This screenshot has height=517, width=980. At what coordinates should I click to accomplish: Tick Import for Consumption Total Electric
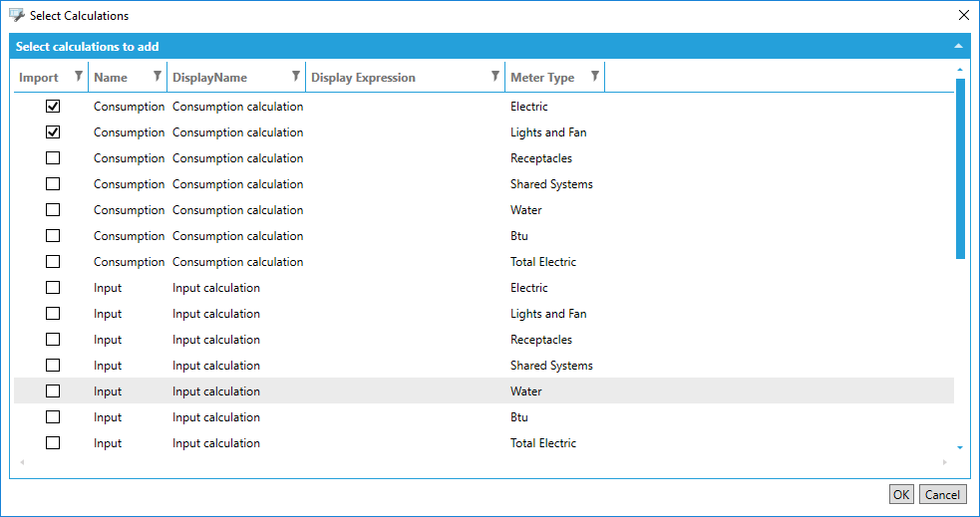pos(53,262)
